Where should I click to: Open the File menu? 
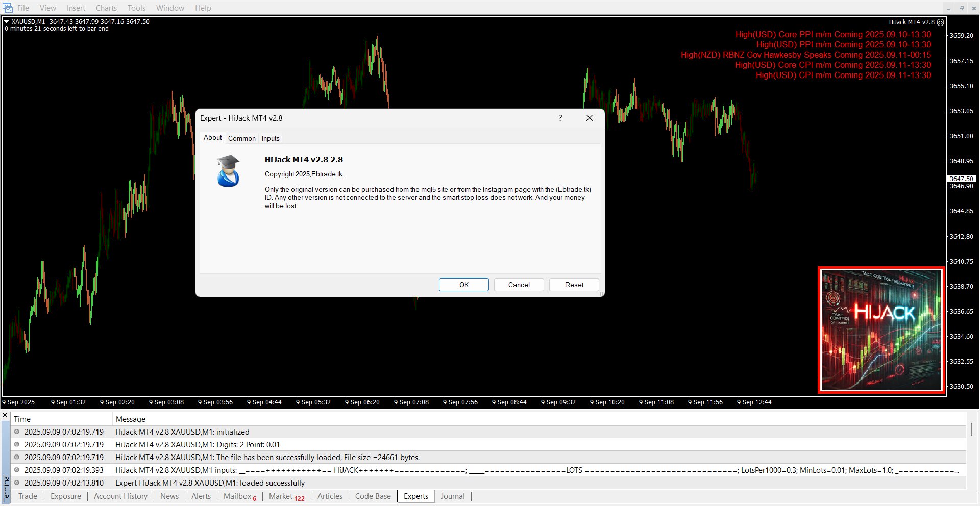[x=23, y=8]
